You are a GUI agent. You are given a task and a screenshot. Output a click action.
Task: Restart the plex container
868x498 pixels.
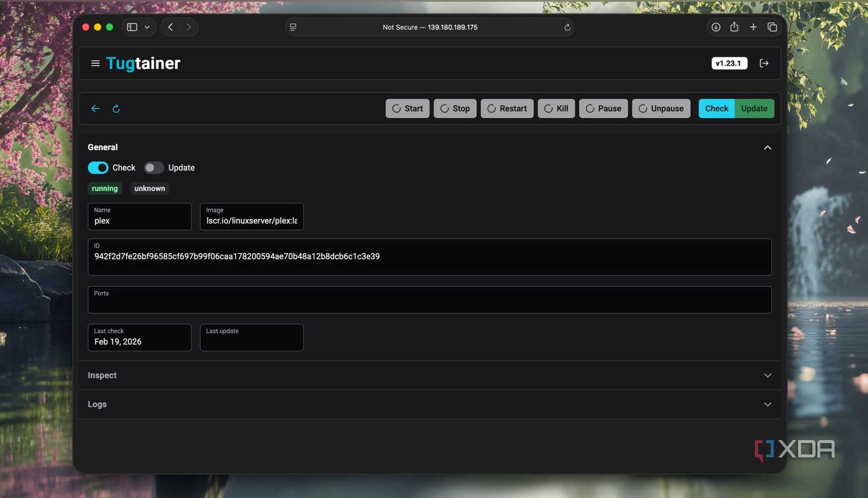[x=507, y=108]
